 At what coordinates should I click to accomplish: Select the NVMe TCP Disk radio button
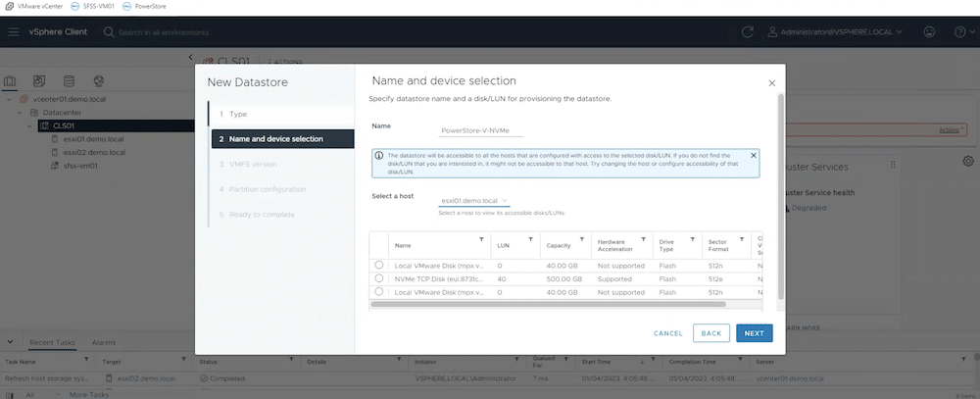pyautogui.click(x=378, y=277)
